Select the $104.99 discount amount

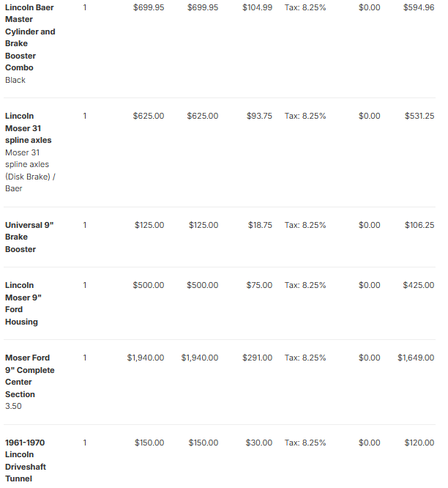(257, 7)
